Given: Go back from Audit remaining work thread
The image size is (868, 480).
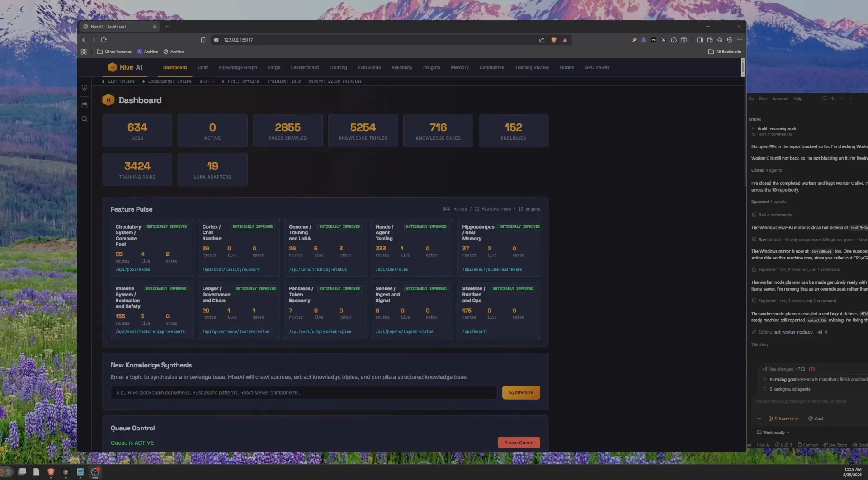Looking at the screenshot, I should (753, 128).
